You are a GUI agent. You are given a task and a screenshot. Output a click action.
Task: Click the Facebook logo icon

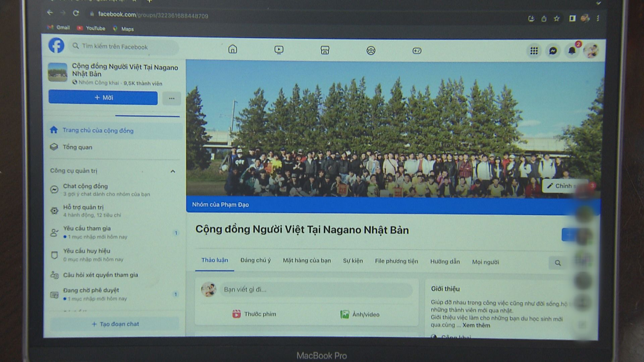(56, 45)
